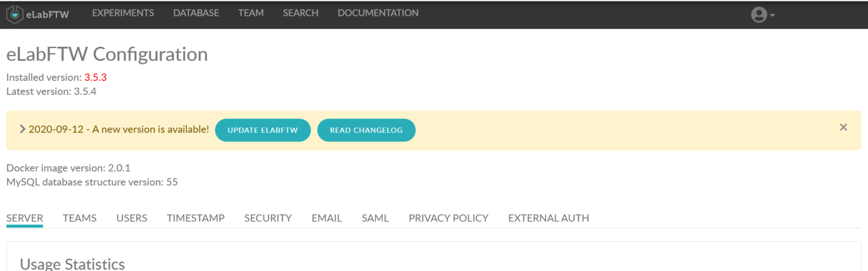This screenshot has width=868, height=271.
Task: Click the Read Changelog button
Action: (366, 130)
